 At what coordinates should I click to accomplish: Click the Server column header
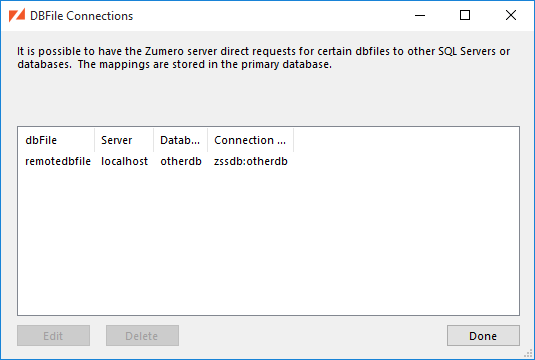click(x=124, y=140)
